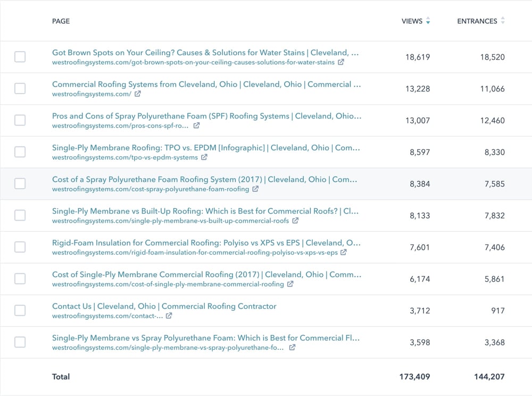Open Single-Ply Membrane Roofing TPO vs. EPDM link

206,148
